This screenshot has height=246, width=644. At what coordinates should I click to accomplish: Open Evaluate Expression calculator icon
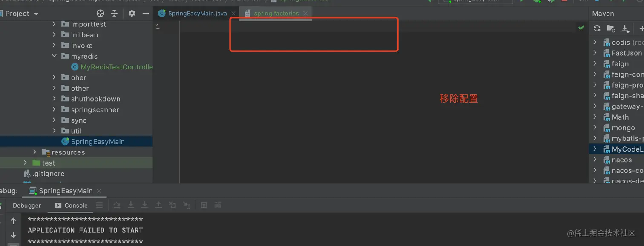pyautogui.click(x=204, y=205)
